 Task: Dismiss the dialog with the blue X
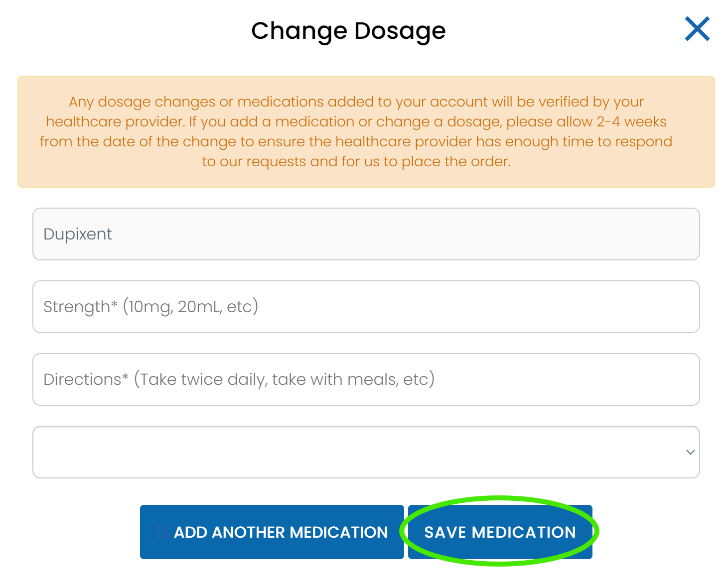pyautogui.click(x=697, y=29)
